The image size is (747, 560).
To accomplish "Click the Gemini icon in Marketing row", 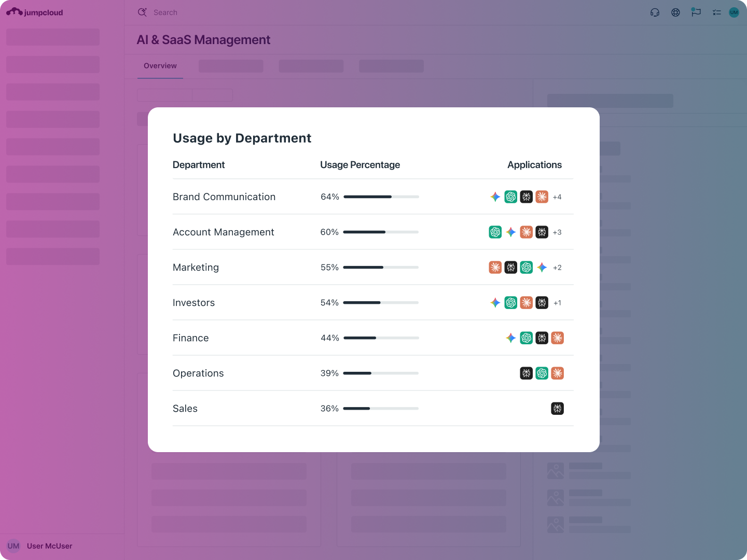I will tap(542, 268).
